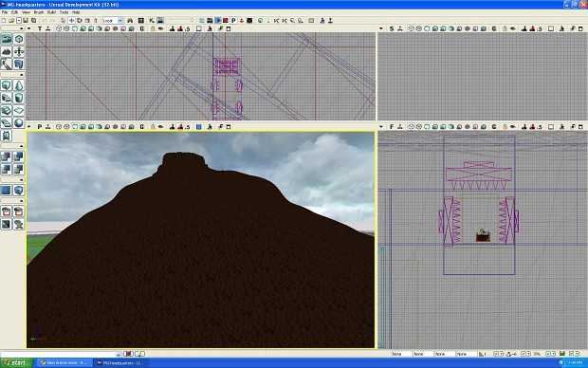588x368 pixels.
Task: Open the Windows start button
Action: tap(15, 362)
